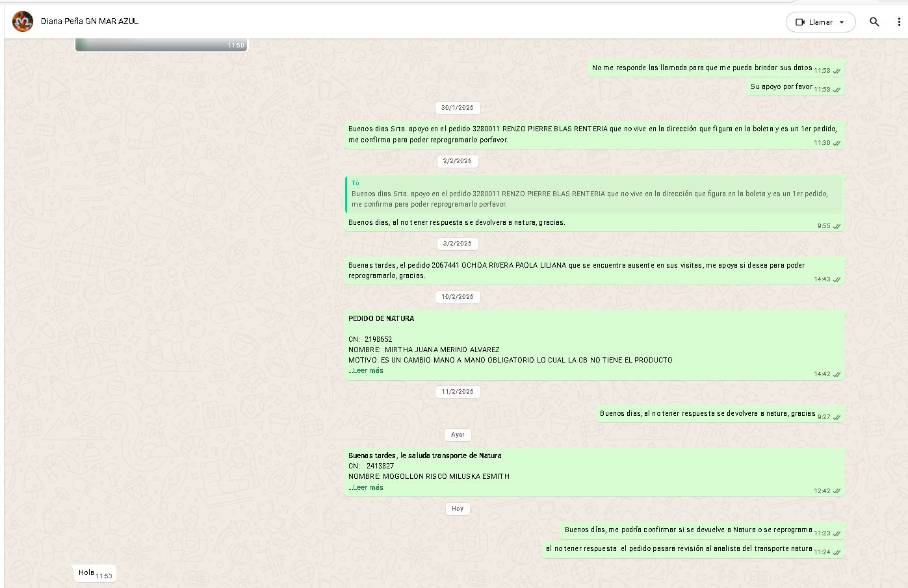Click the 10/2/2026 date separator
This screenshot has height=588, width=908.
458,297
